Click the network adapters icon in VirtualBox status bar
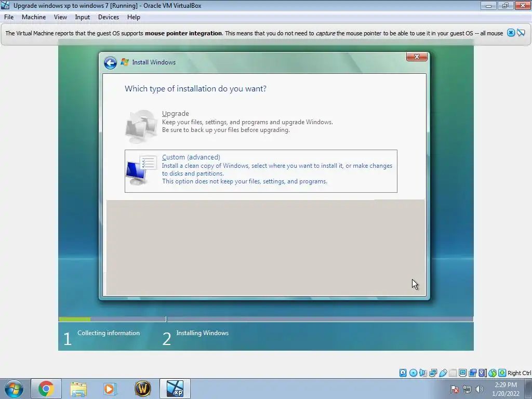The height and width of the screenshot is (399, 532). pyautogui.click(x=433, y=373)
